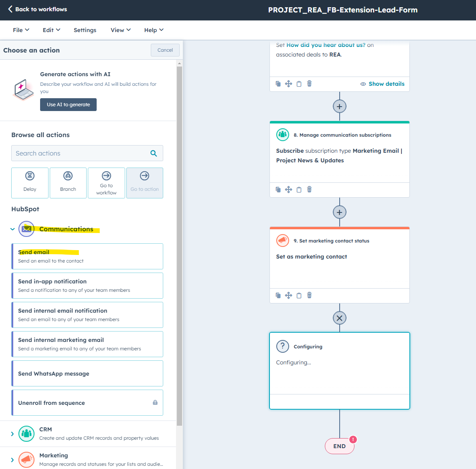Copy the How did you hear action
Image resolution: width=476 pixels, height=469 pixels.
point(299,84)
